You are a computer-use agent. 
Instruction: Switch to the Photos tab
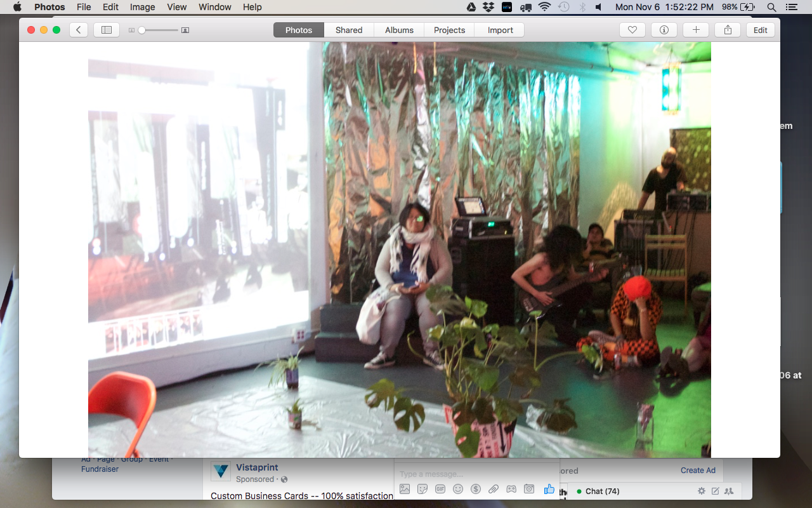pos(299,30)
